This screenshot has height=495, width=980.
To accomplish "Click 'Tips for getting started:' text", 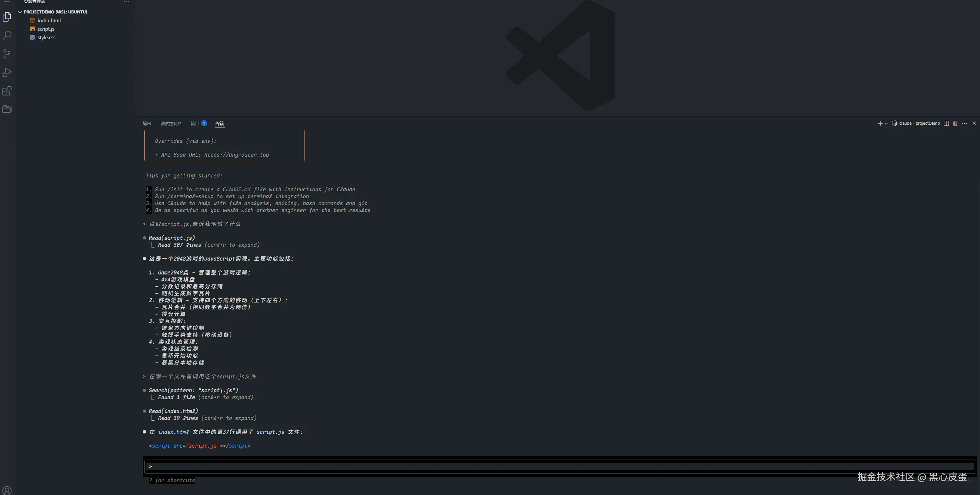I will point(184,176).
